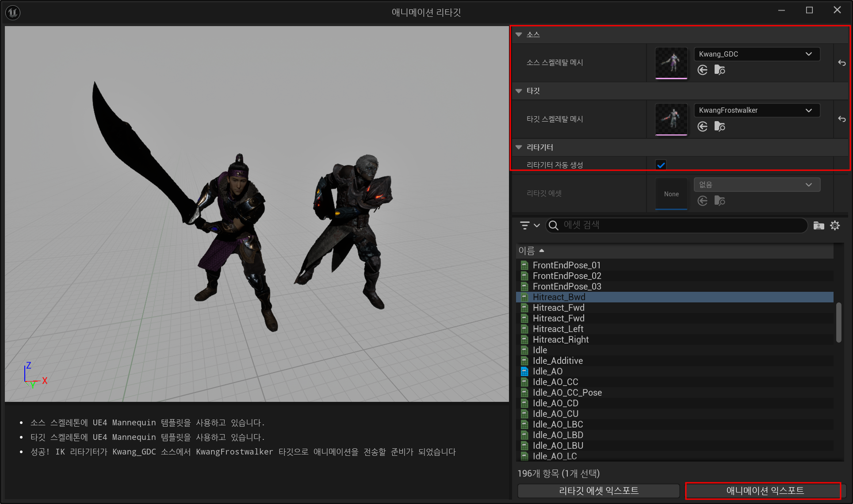Click 리타깃 에셋 익스포트 button
Screen dimensions: 853x504
click(x=598, y=490)
